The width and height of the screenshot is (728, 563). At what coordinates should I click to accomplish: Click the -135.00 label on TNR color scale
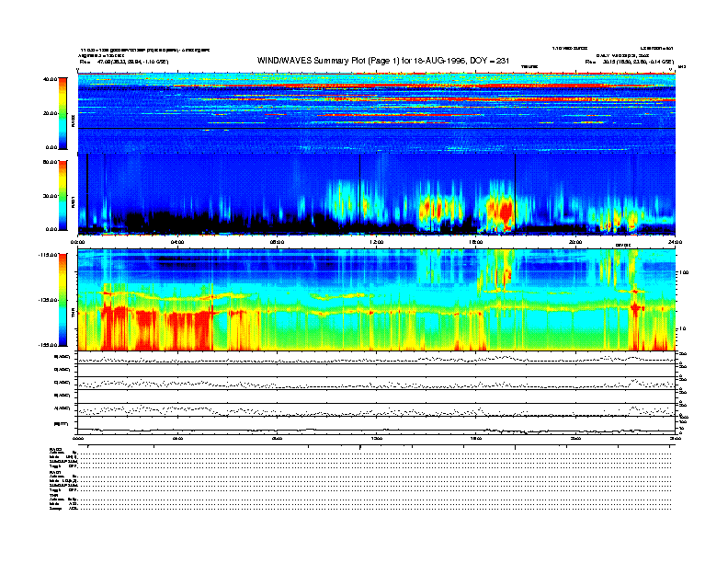[x=49, y=300]
